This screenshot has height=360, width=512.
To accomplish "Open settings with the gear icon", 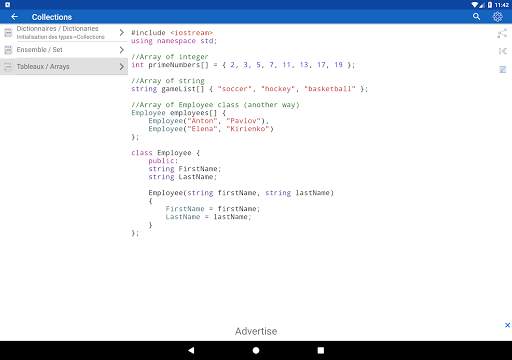I will (x=498, y=17).
